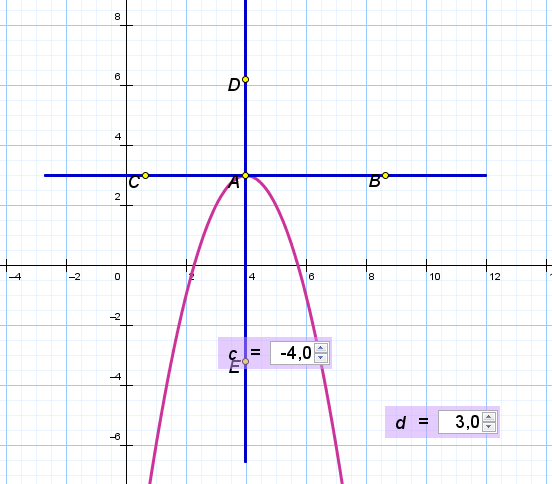This screenshot has width=552, height=484.
Task: Select point D on the vertical line
Action: click(x=245, y=80)
